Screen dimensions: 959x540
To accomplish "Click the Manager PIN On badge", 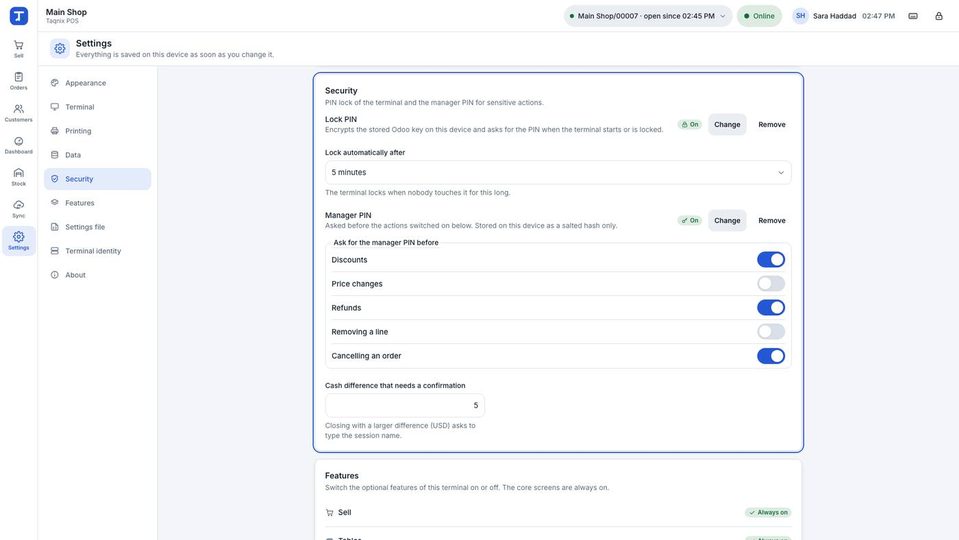I will 690,220.
